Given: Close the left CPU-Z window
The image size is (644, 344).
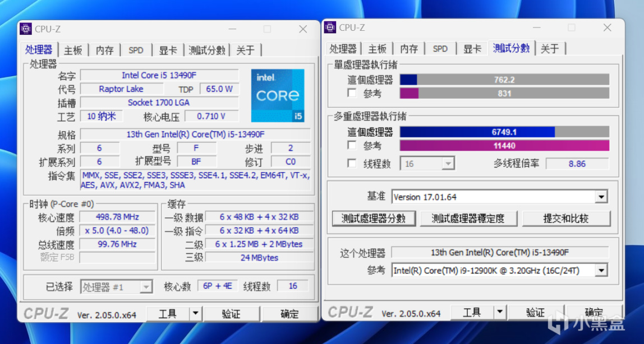Looking at the screenshot, I should click(x=303, y=29).
